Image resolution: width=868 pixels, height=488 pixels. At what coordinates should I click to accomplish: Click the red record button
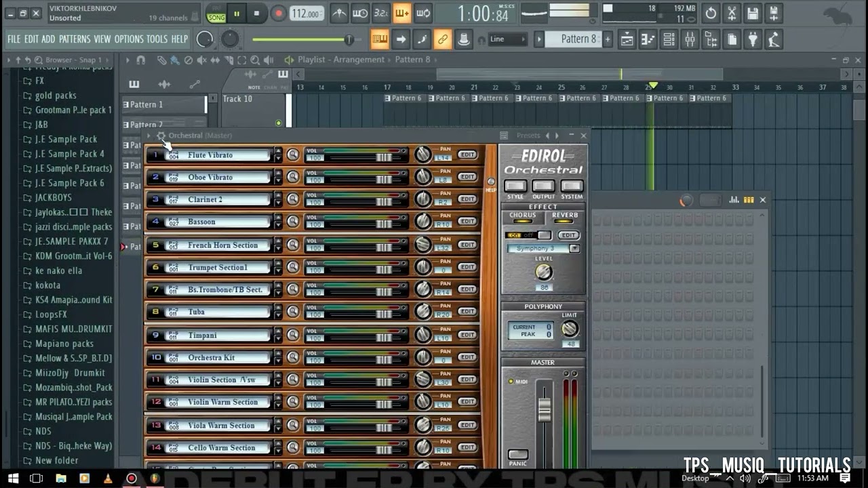point(278,14)
